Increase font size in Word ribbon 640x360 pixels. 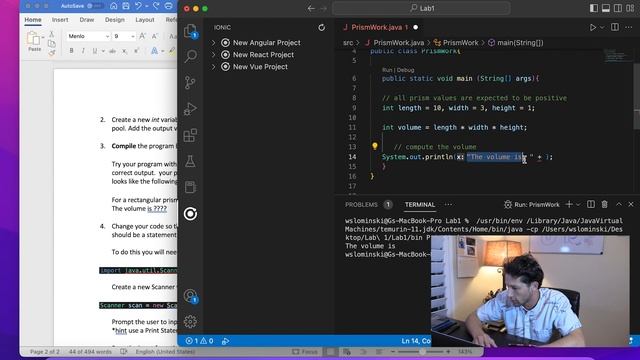click(x=142, y=36)
